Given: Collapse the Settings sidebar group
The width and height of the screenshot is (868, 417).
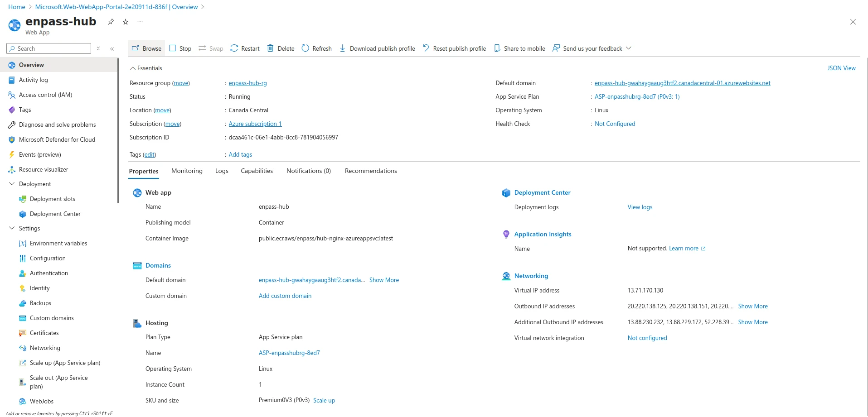Looking at the screenshot, I should point(12,228).
